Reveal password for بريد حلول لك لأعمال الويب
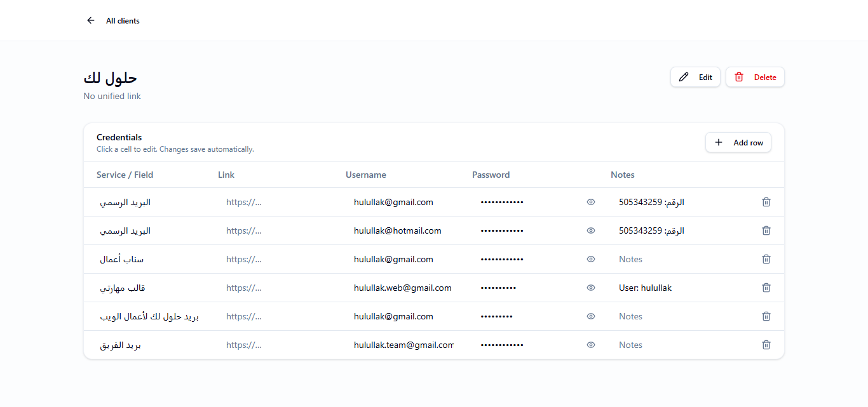This screenshot has width=868, height=407. coord(591,316)
